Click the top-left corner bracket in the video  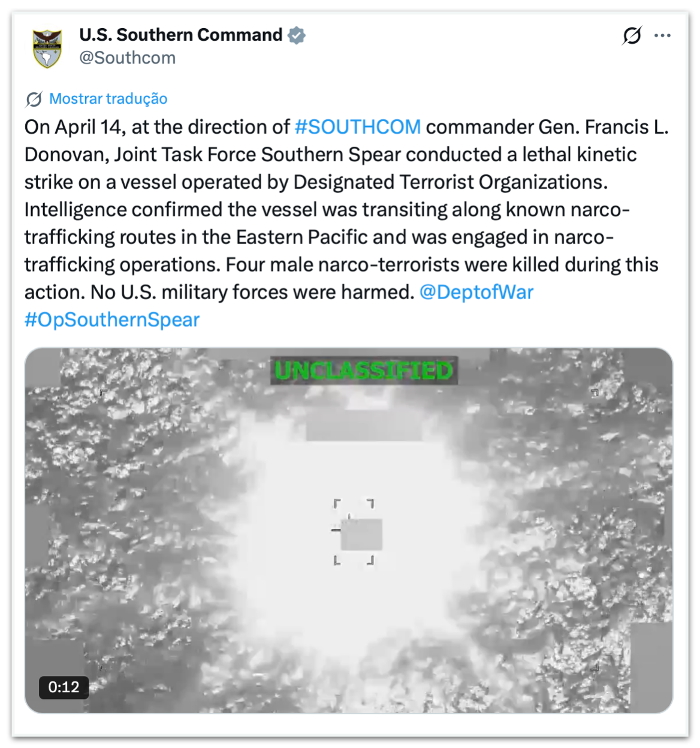(103, 393)
